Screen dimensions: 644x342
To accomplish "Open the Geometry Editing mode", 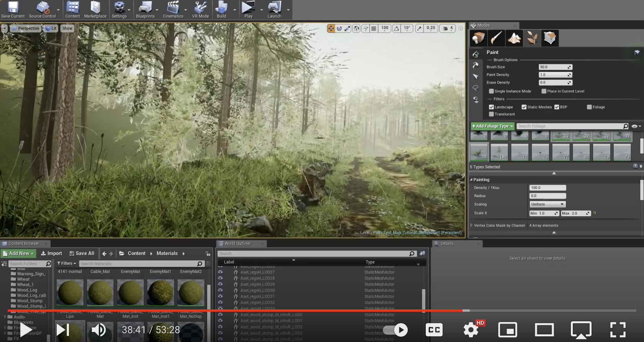I will tap(550, 38).
